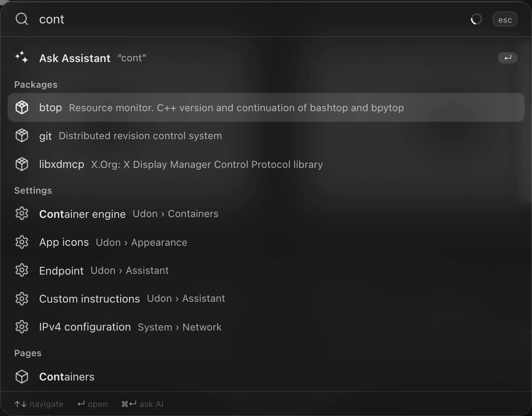Dismiss search with the esc button
This screenshot has height=416, width=532.
505,19
